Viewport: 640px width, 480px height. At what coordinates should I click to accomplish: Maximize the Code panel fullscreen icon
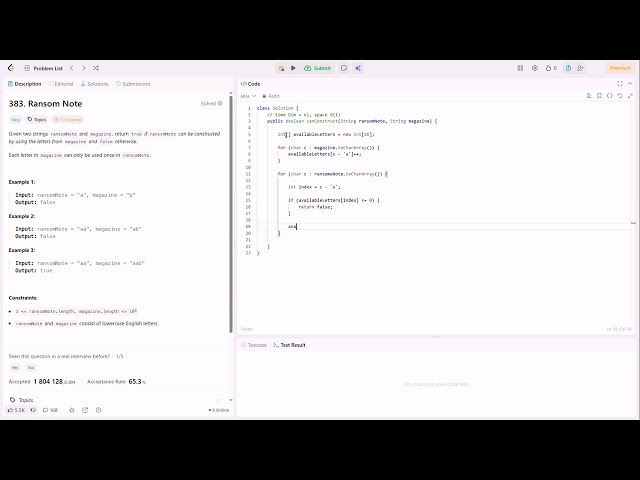620,84
